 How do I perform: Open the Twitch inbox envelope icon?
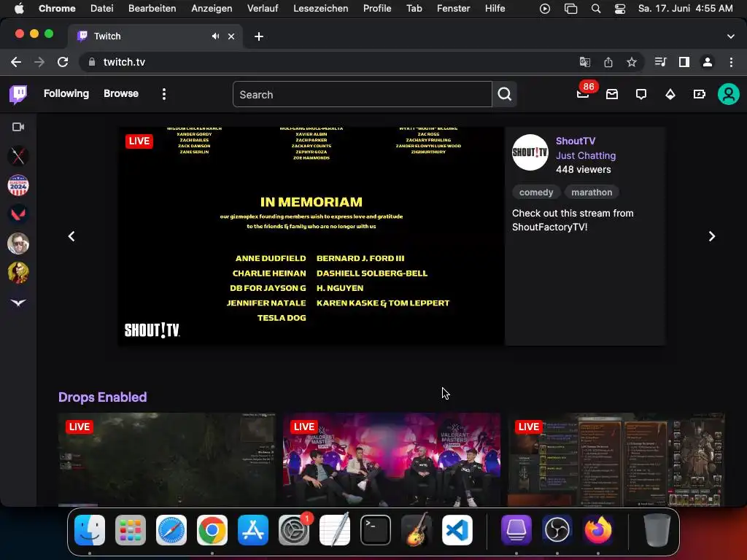(612, 94)
